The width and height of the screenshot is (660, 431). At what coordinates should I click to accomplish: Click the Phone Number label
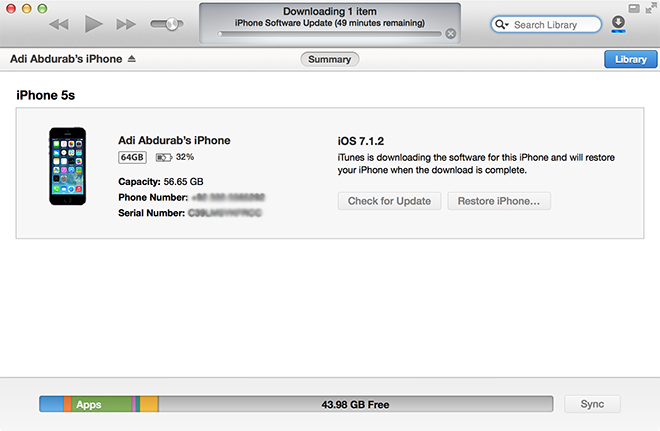coord(153,197)
